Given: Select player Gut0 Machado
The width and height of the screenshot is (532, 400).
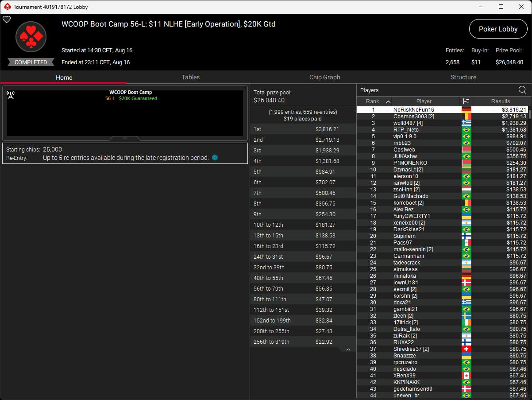Looking at the screenshot, I should coord(442,196).
